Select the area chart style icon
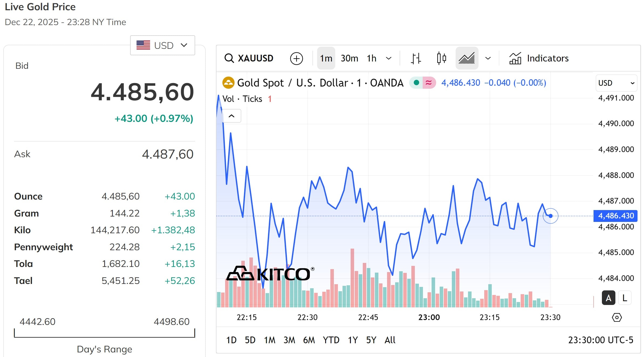Image resolution: width=644 pixels, height=357 pixels. (467, 58)
